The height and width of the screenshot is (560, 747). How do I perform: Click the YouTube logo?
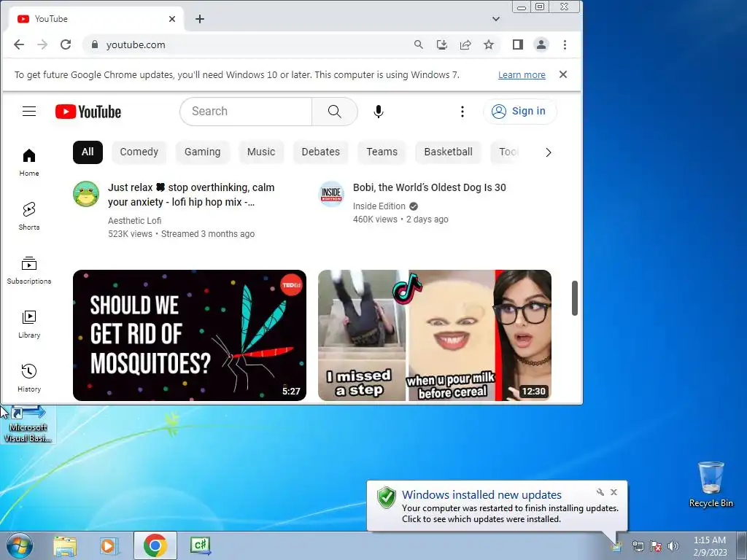tap(88, 112)
